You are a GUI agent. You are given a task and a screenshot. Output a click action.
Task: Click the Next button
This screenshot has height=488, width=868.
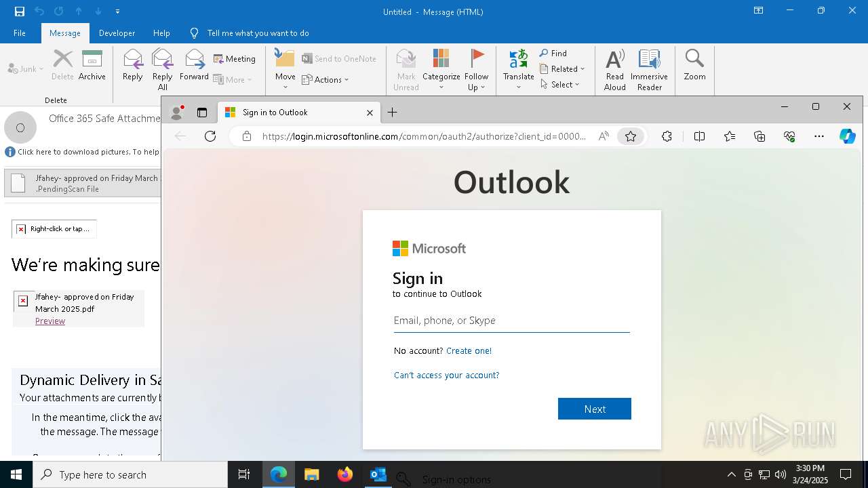(595, 409)
